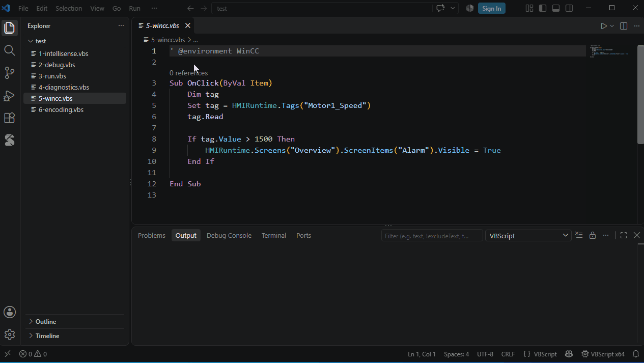Image resolution: width=644 pixels, height=363 pixels.
Task: Open the remote window indicator in status bar
Action: [x=8, y=354]
